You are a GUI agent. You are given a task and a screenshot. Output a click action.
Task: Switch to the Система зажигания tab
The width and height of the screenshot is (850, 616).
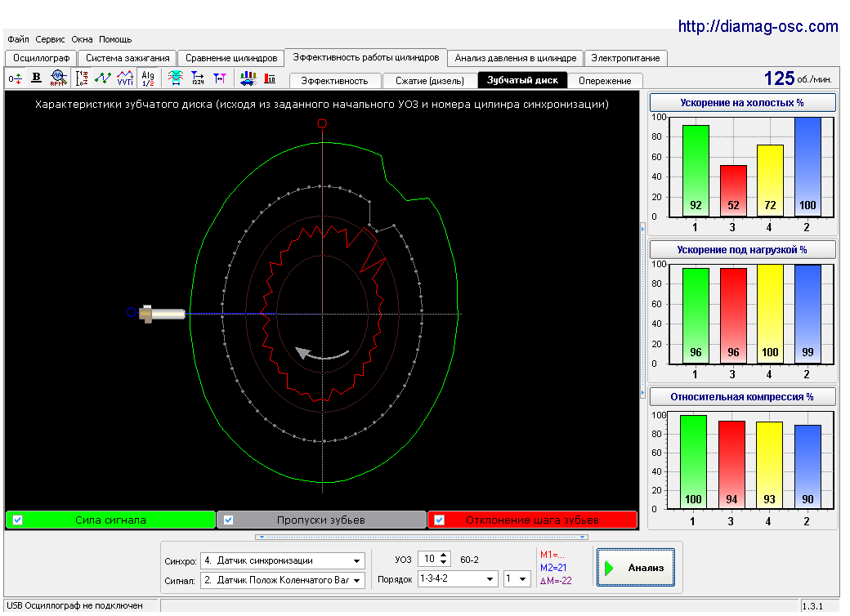pyautogui.click(x=127, y=58)
